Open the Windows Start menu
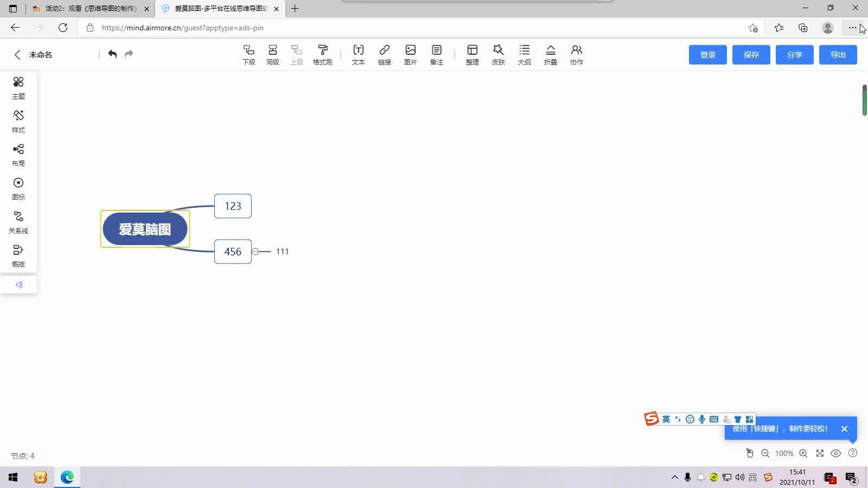 tap(13, 477)
